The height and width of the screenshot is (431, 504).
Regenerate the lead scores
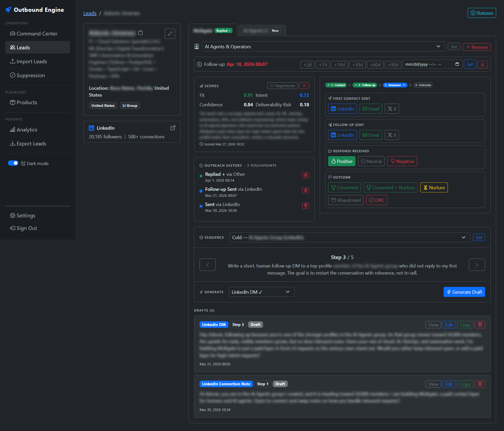pos(282,86)
